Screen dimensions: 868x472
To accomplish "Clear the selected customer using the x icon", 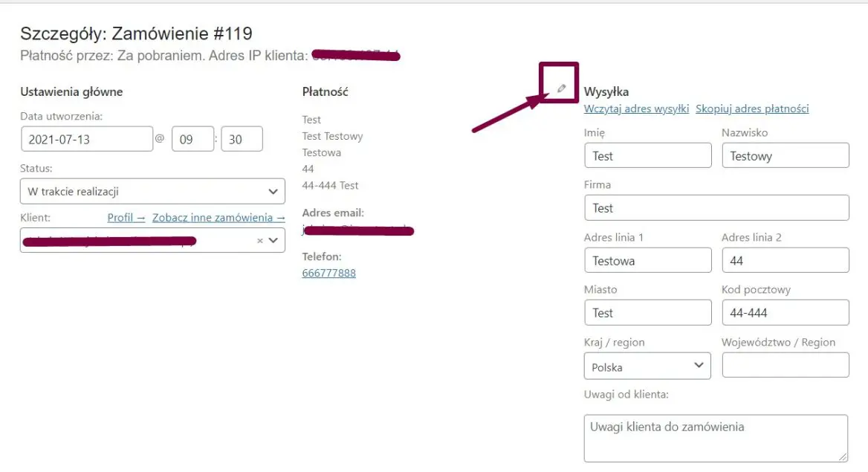I will pyautogui.click(x=259, y=240).
